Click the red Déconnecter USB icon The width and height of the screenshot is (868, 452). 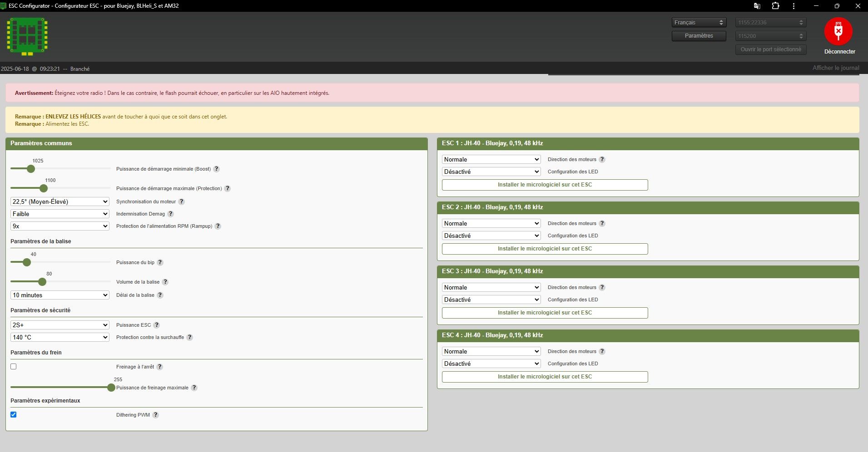click(838, 31)
